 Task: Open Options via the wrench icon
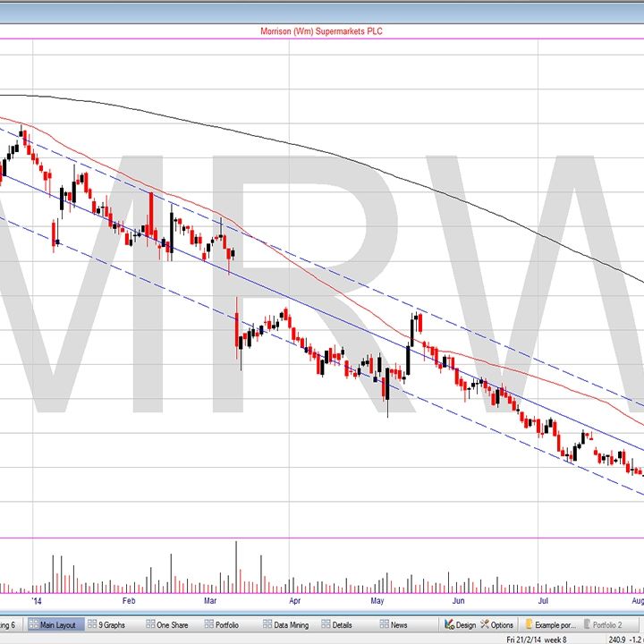point(485,624)
